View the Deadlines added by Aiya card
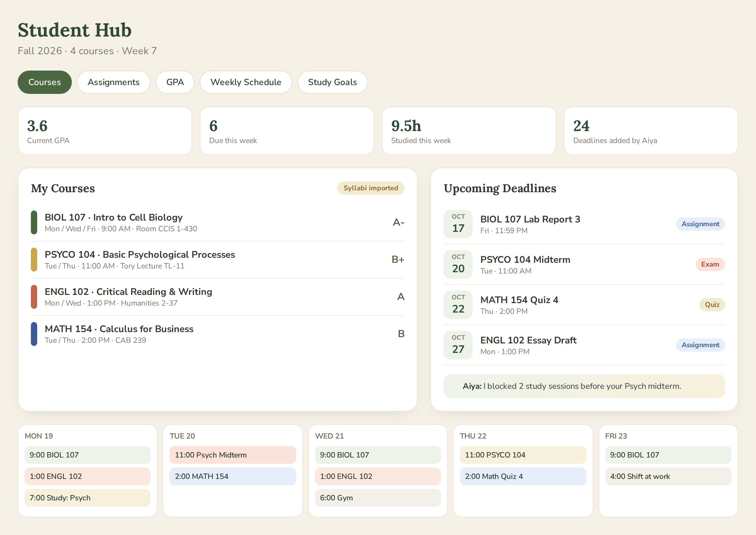This screenshot has width=756, height=535. [651, 130]
